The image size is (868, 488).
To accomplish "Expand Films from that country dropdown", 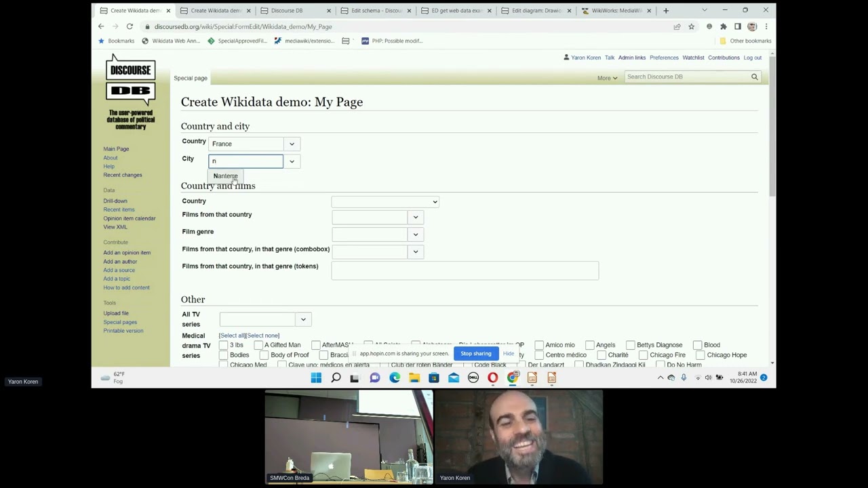I will coord(416,217).
